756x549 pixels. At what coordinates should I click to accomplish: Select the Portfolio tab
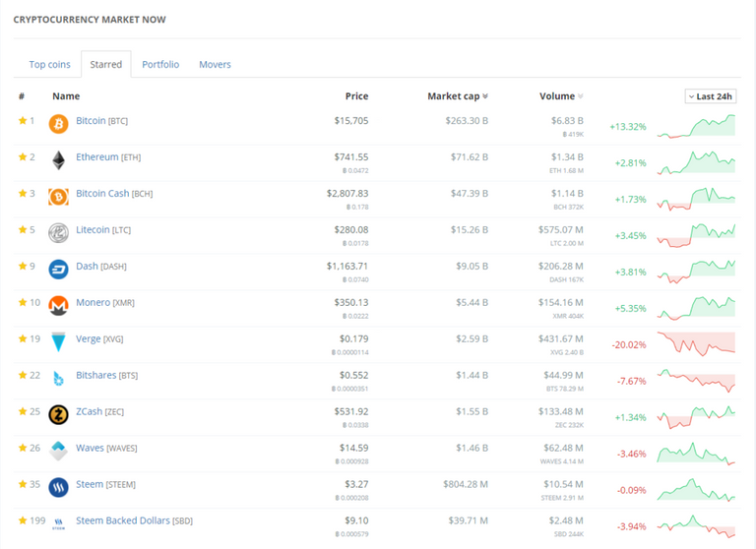pyautogui.click(x=160, y=64)
